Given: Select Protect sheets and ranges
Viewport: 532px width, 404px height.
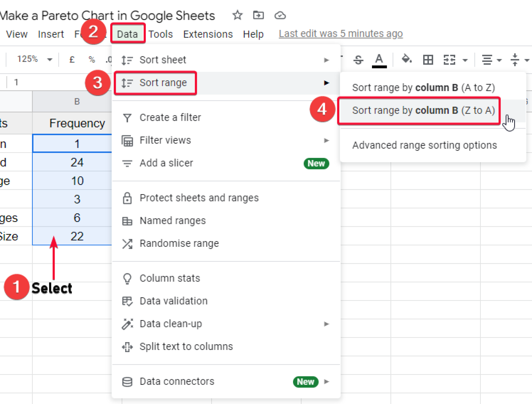Looking at the screenshot, I should pyautogui.click(x=226, y=198).
